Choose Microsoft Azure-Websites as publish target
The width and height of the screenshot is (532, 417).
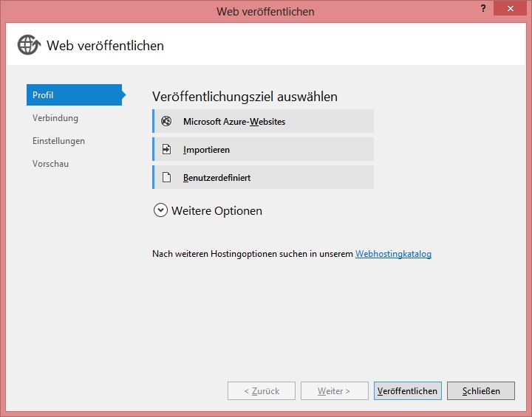click(234, 121)
